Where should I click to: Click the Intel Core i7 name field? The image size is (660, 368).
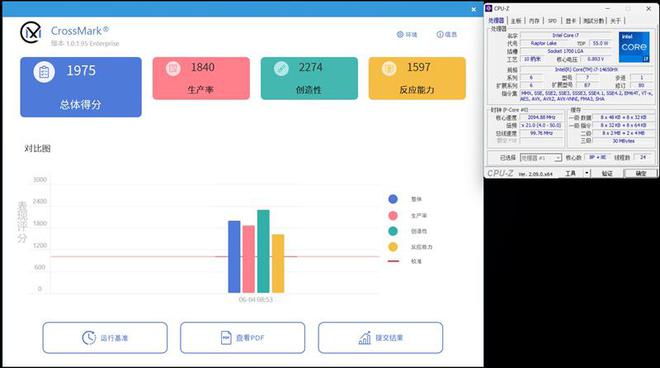pyautogui.click(x=566, y=35)
